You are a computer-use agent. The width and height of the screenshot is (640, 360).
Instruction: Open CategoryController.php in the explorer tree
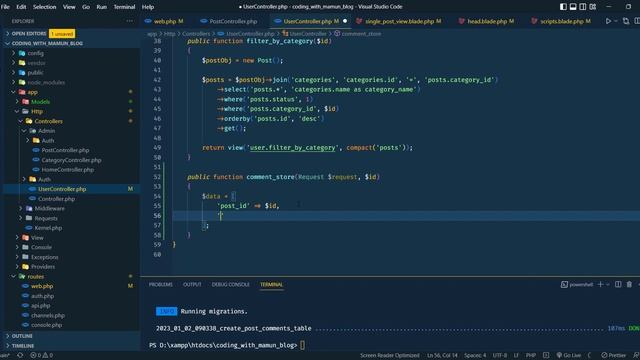click(x=71, y=160)
